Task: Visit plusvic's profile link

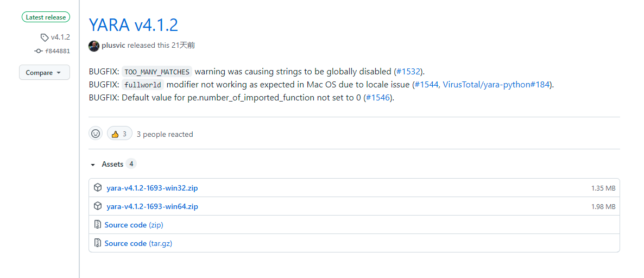Action: 113,46
